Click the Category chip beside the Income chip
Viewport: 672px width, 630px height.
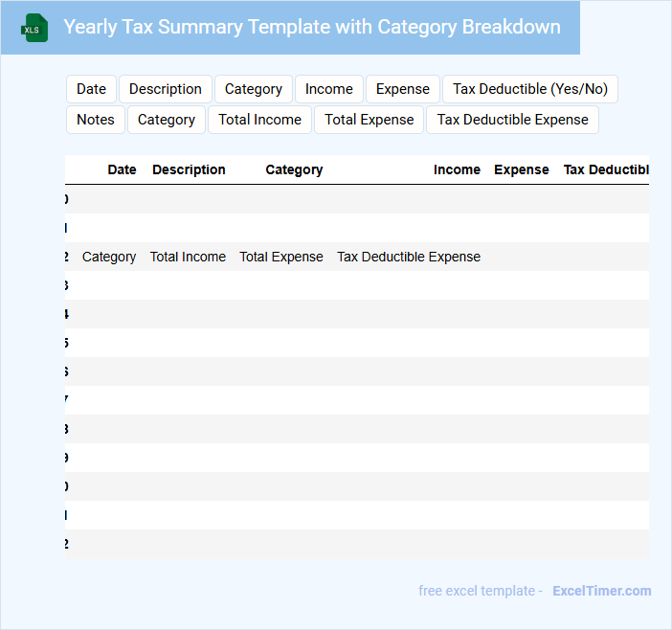click(x=254, y=89)
